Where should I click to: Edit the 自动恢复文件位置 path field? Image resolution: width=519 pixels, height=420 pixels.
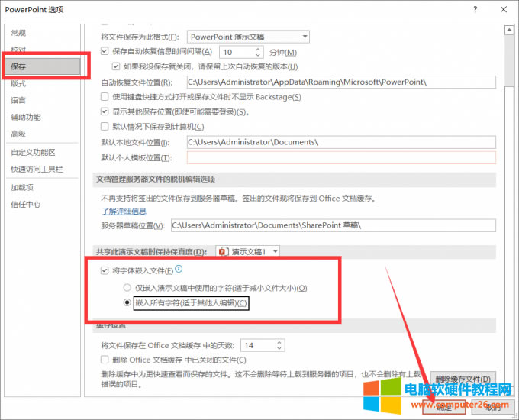click(x=341, y=82)
